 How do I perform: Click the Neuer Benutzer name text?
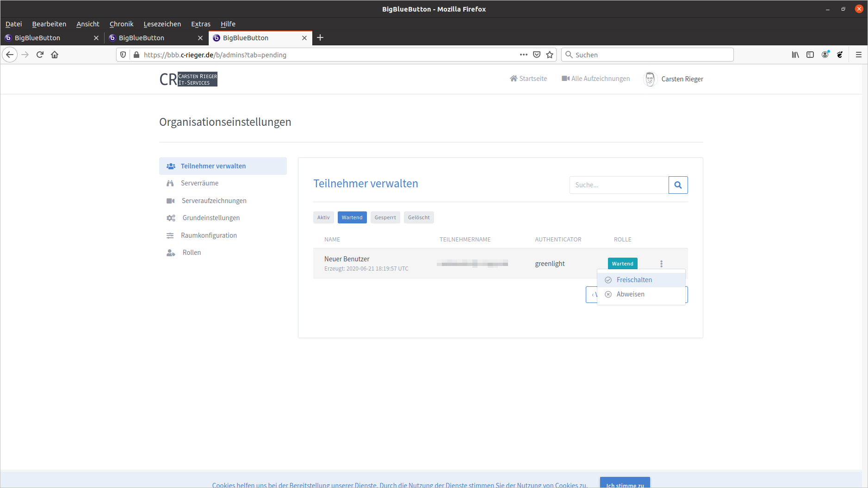point(347,259)
